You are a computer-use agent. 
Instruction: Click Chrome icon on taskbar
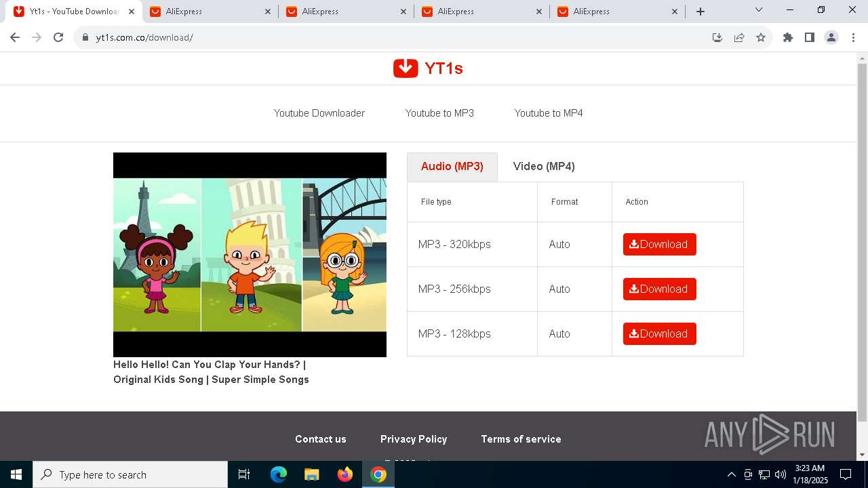point(378,474)
